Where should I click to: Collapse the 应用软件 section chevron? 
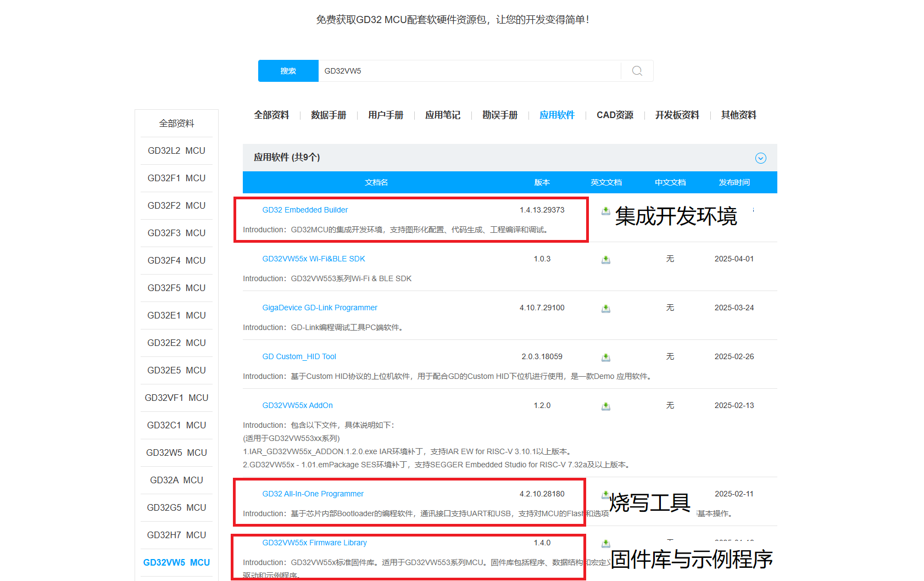[x=760, y=158]
